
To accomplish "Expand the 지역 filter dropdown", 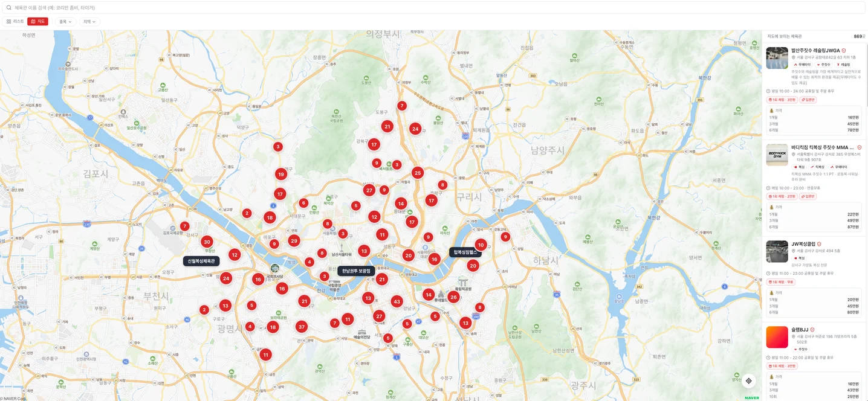I will (89, 21).
